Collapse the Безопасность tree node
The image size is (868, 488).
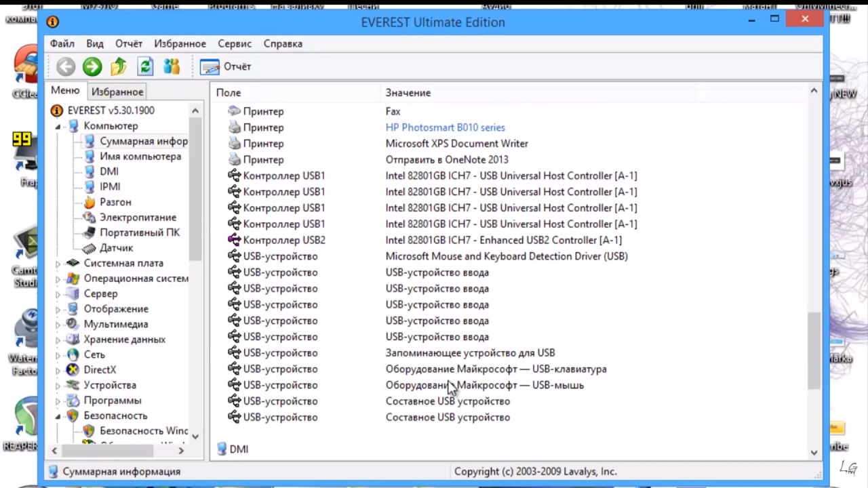[58, 416]
